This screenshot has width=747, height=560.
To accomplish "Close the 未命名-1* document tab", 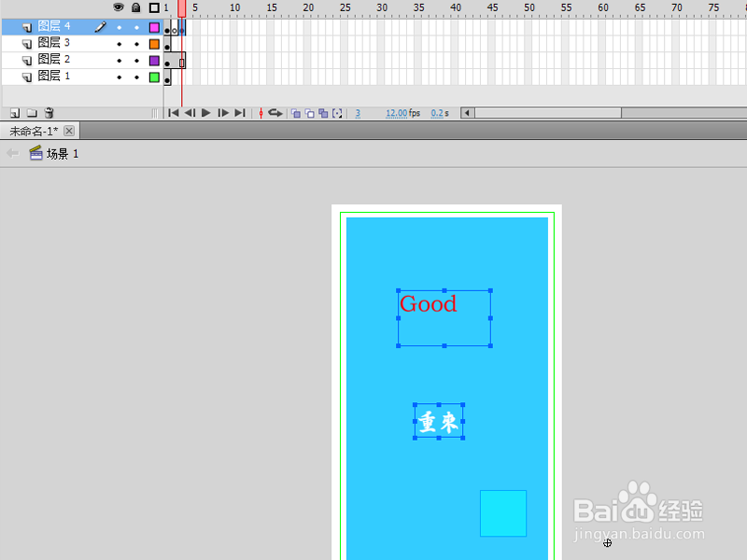I will click(69, 131).
